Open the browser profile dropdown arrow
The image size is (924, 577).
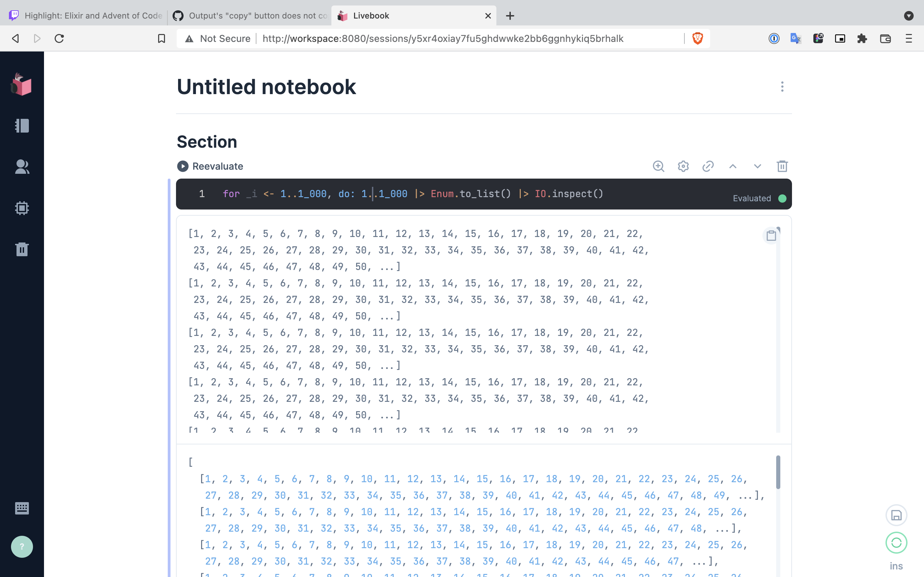pyautogui.click(x=908, y=16)
